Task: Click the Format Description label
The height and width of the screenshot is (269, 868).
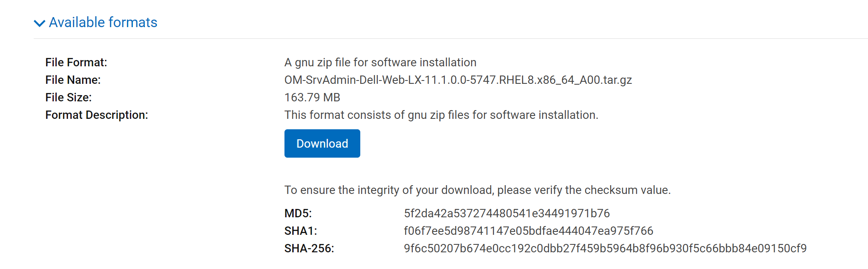Action: 97,115
